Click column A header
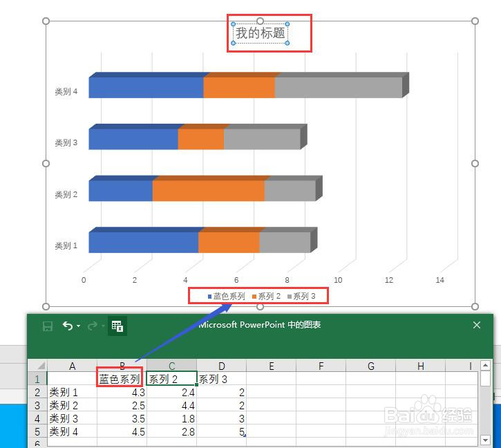The image size is (501, 448). pyautogui.click(x=72, y=366)
